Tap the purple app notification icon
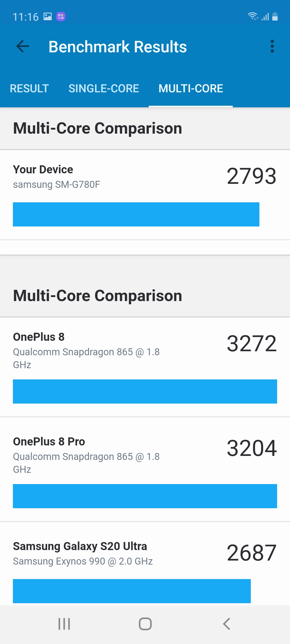Image resolution: width=290 pixels, height=644 pixels. [61, 17]
